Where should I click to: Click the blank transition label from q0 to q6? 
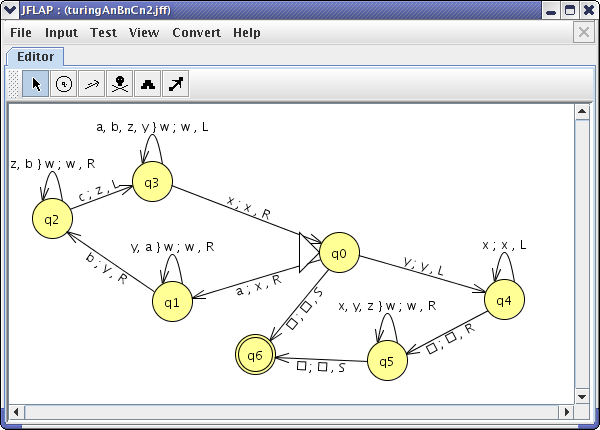[x=305, y=308]
